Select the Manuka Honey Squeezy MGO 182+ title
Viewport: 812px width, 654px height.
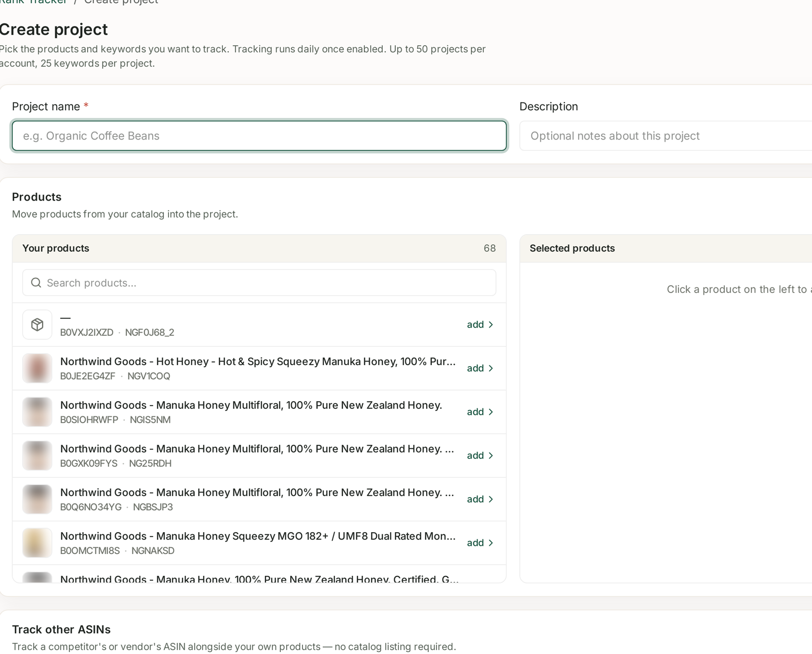(x=258, y=536)
